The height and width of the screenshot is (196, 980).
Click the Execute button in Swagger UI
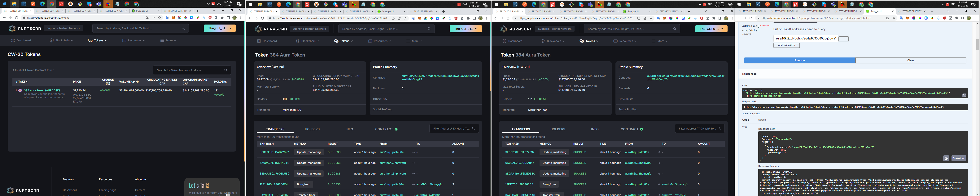click(x=799, y=60)
